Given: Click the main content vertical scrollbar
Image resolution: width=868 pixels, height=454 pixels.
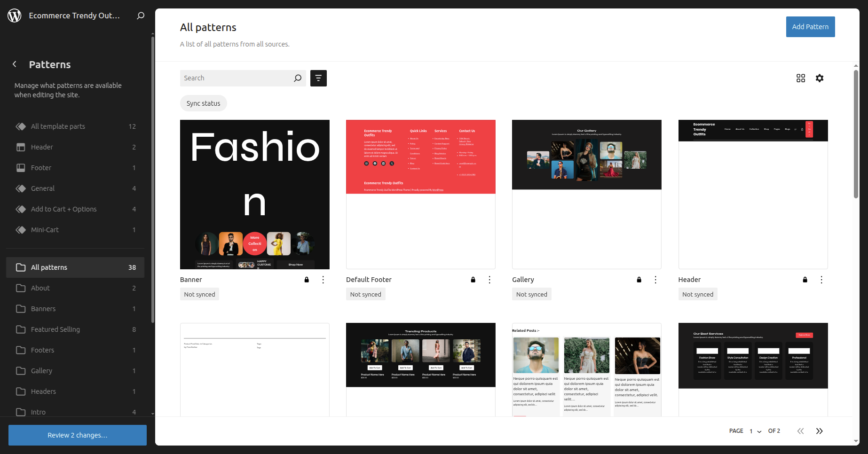Looking at the screenshot, I should pos(856,134).
